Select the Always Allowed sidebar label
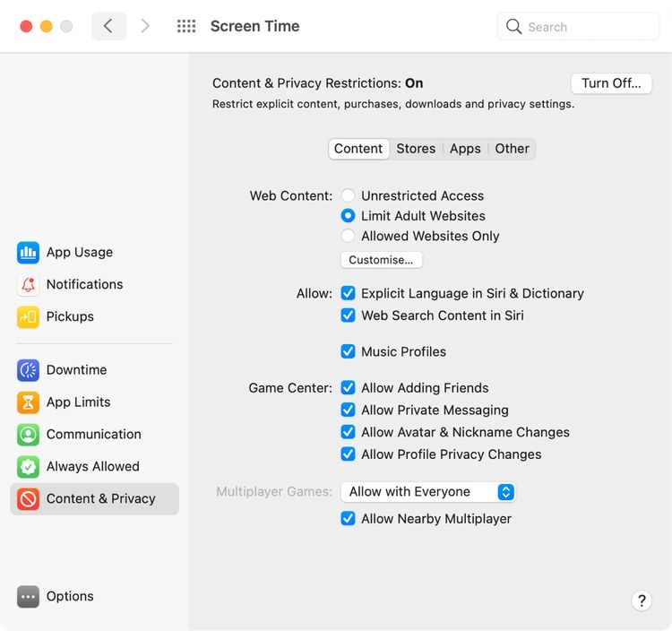Viewport: 672px width, 631px height. [x=93, y=466]
